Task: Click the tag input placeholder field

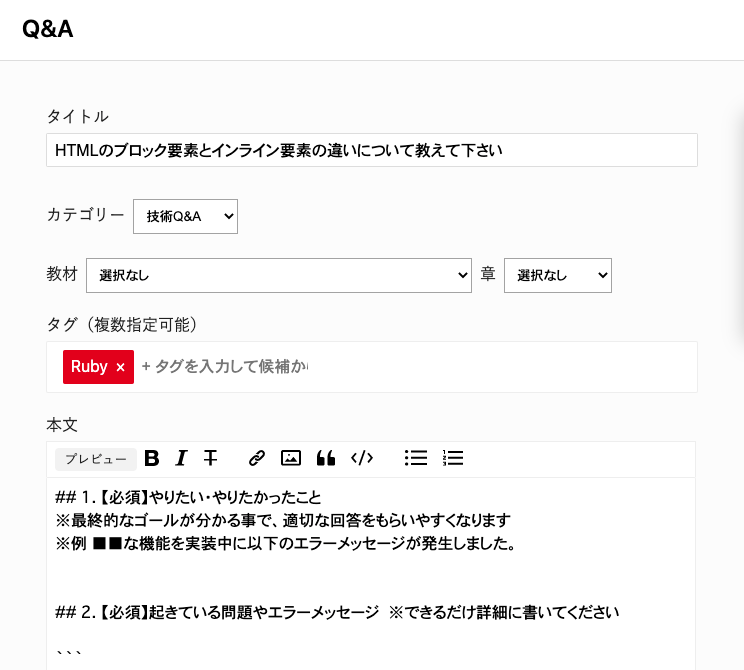Action: (225, 367)
